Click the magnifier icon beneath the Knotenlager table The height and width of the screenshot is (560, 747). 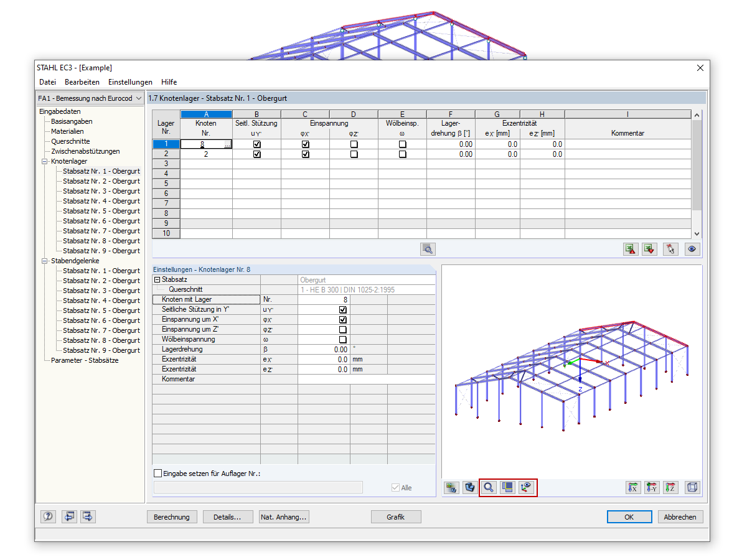point(427,248)
